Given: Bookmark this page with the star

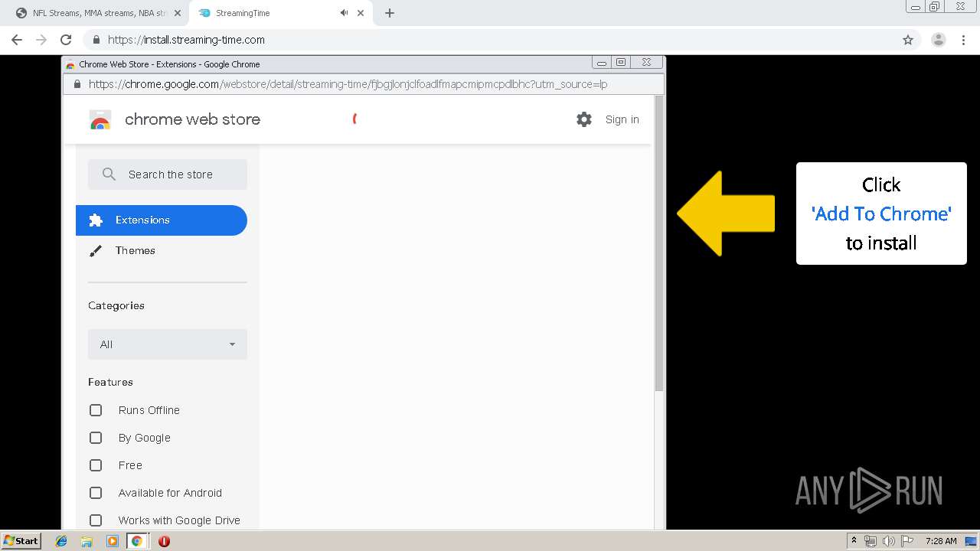Looking at the screenshot, I should pyautogui.click(x=908, y=40).
